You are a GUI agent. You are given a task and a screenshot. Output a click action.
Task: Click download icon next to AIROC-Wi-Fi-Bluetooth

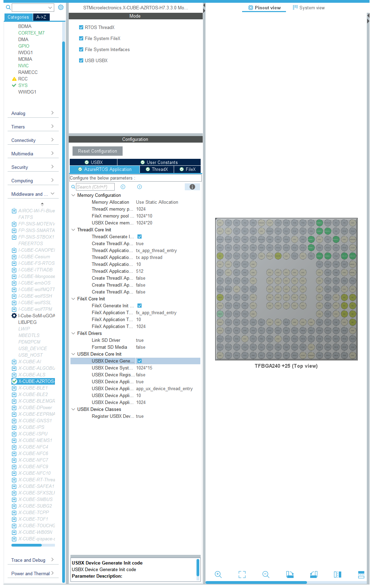(14, 211)
